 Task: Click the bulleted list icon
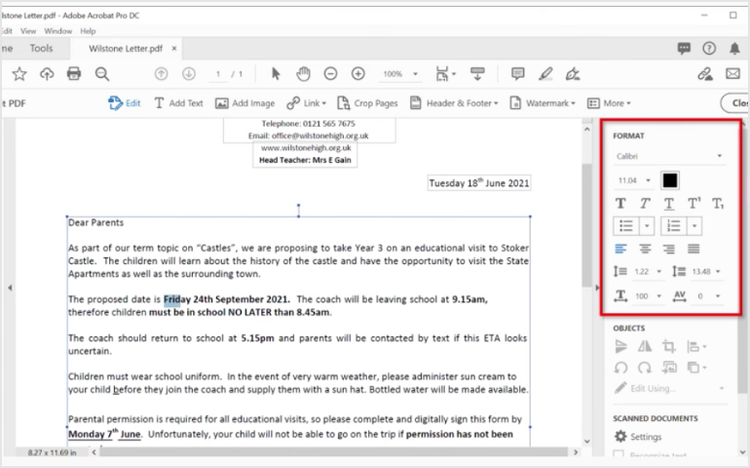click(626, 226)
